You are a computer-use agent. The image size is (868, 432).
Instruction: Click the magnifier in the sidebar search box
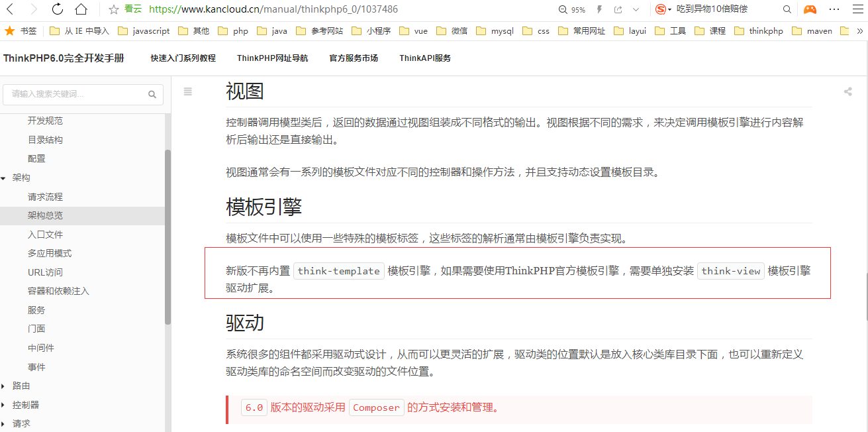(x=152, y=94)
